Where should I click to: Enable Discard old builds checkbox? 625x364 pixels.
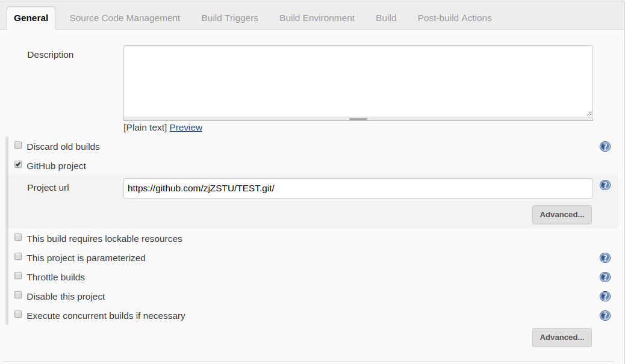(x=18, y=146)
